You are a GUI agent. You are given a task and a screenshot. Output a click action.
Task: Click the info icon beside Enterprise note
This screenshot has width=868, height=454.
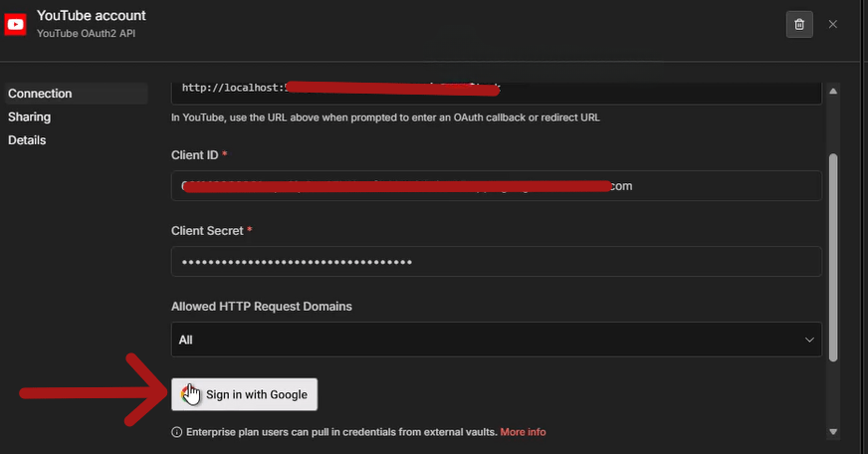176,432
